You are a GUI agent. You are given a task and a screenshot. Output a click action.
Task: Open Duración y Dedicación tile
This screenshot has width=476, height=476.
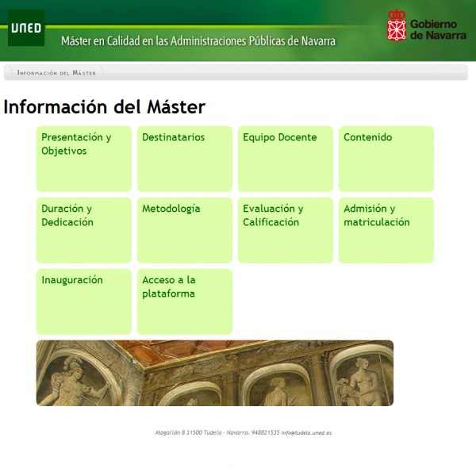83,230
